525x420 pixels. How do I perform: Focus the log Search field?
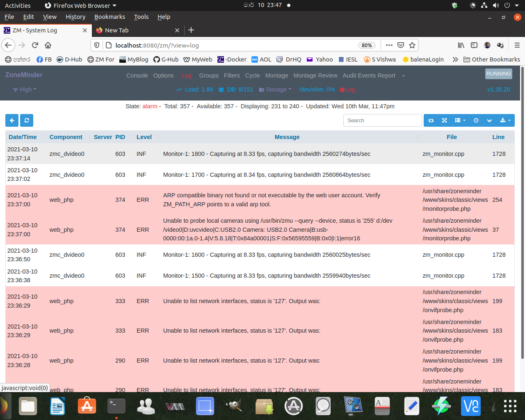click(382, 121)
